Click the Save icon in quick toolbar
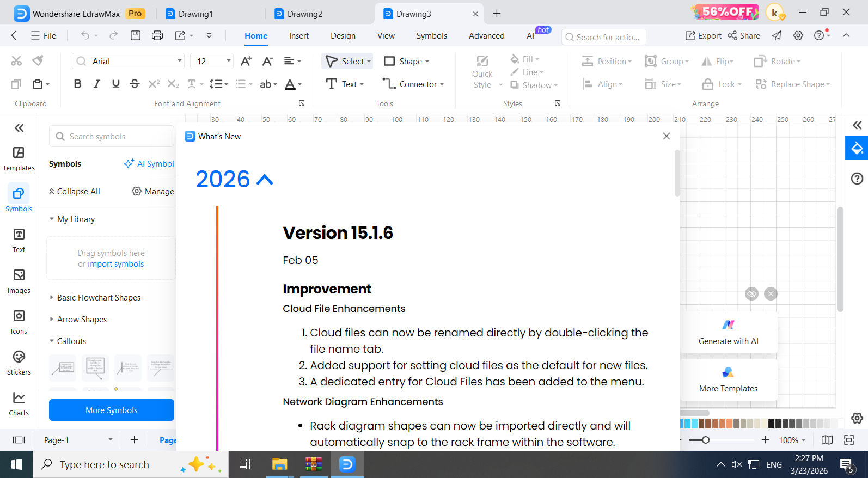Viewport: 868px width, 478px height. click(136, 36)
